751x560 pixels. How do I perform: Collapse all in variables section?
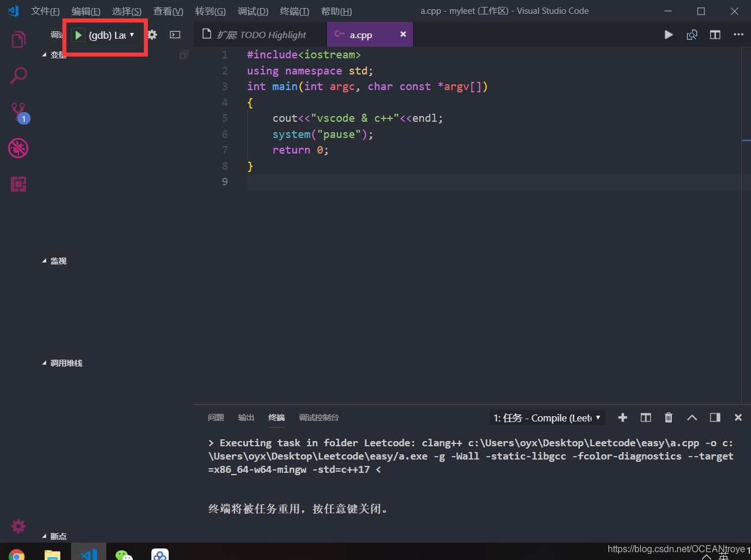click(x=184, y=55)
